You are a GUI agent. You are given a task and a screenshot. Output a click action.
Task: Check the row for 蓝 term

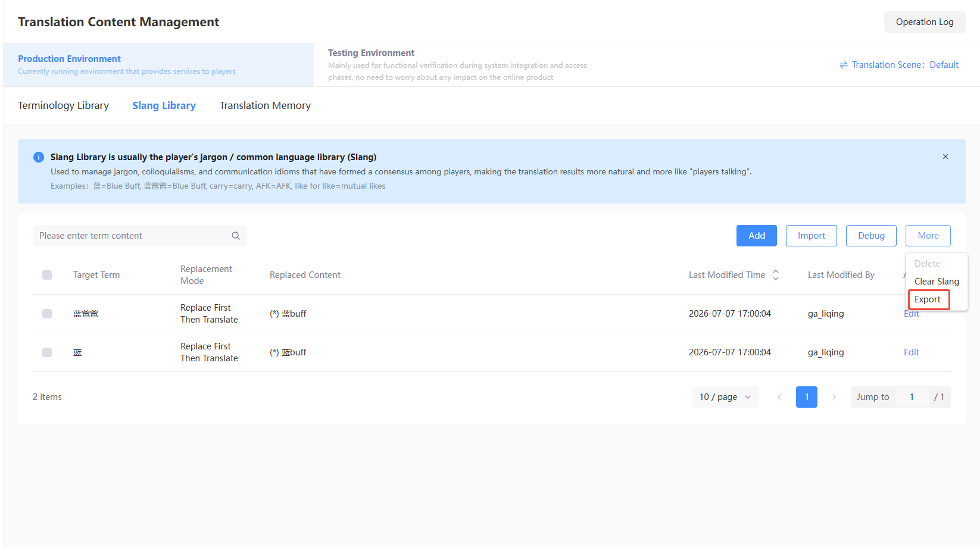[47, 352]
